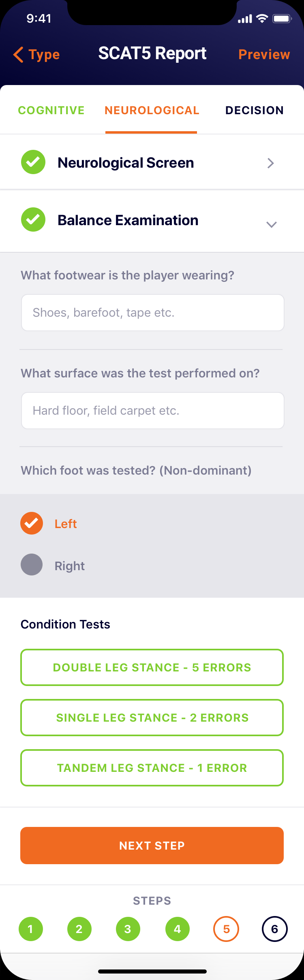Image resolution: width=304 pixels, height=980 pixels.
Task: Open Double Leg Stance errors test
Action: coord(152,667)
